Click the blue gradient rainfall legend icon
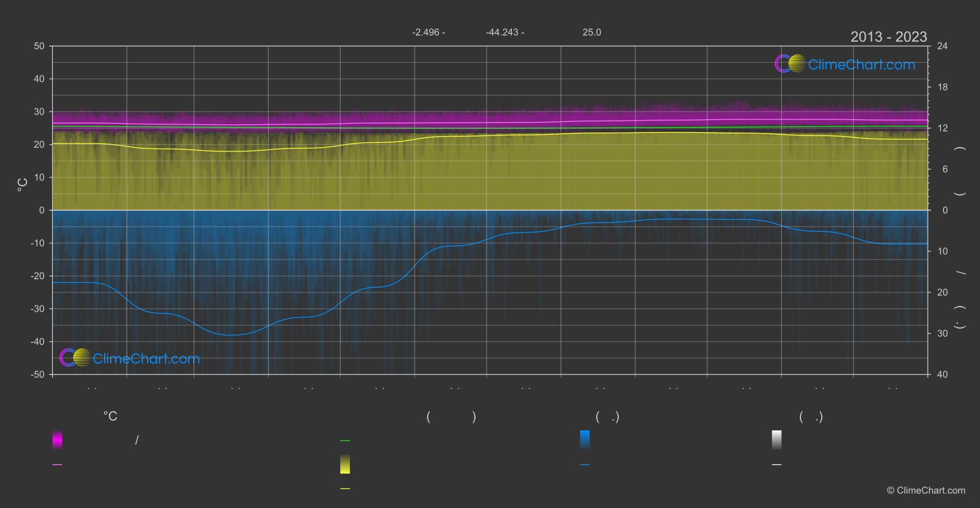This screenshot has width=980, height=508. coord(584,440)
